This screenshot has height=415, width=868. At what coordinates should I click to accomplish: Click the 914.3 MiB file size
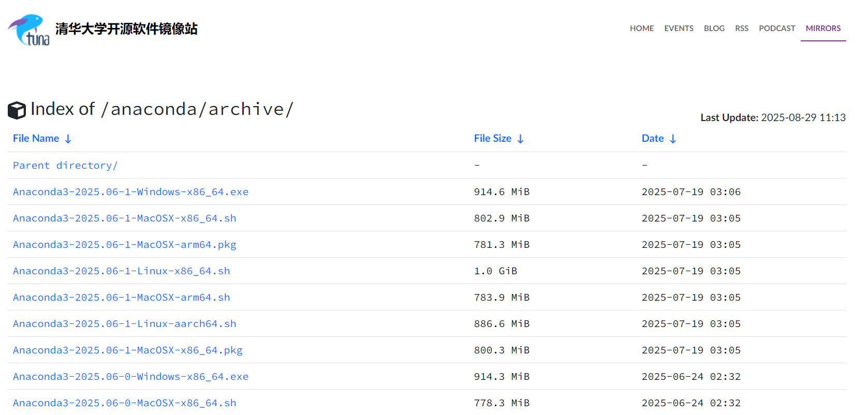tap(502, 376)
